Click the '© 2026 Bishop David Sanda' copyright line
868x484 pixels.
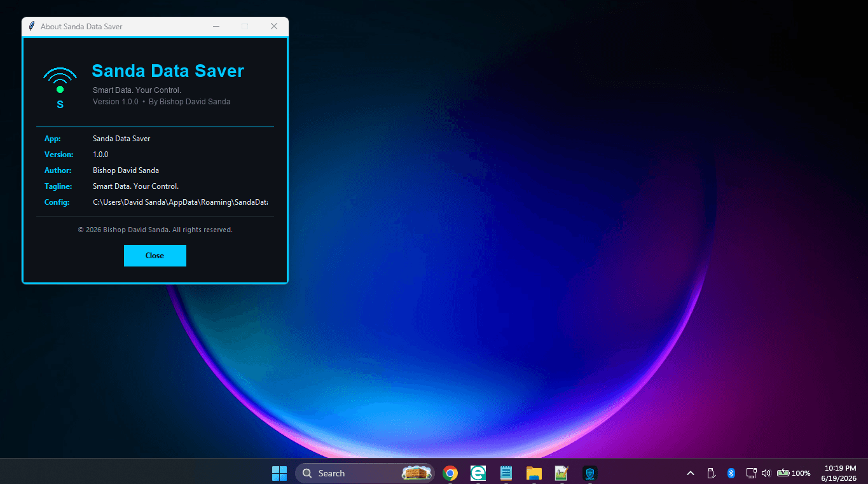tap(155, 230)
